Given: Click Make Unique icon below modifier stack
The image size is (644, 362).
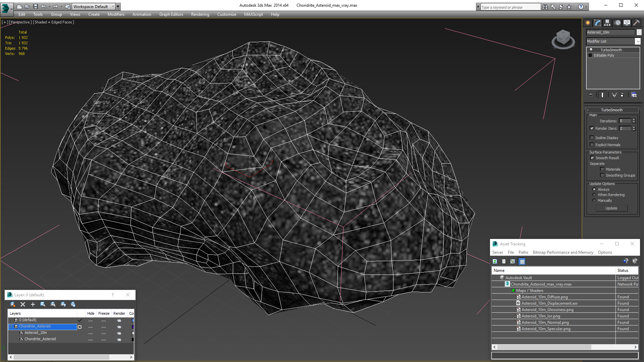Looking at the screenshot, I should [x=614, y=95].
